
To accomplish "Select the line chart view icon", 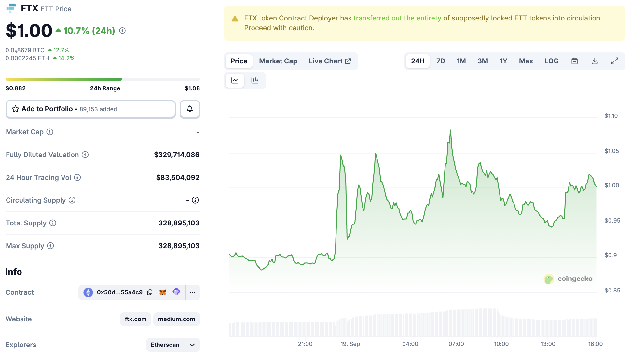I will coord(235,80).
